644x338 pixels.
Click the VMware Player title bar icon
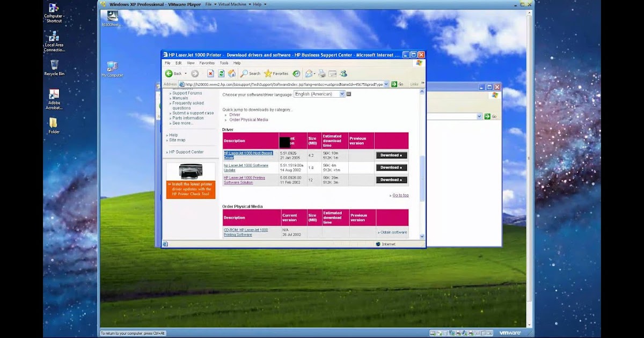[x=104, y=4]
